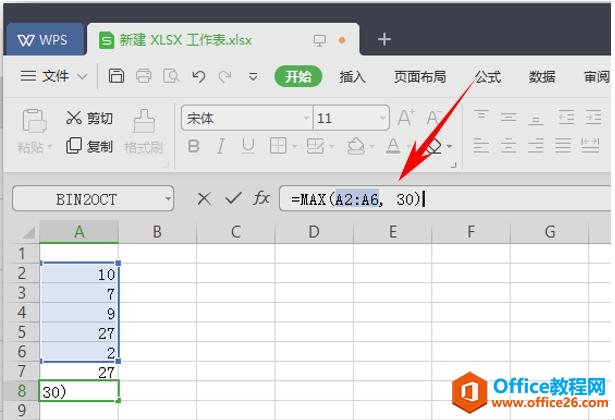Expand the 粘贴 dropdown arrow
Viewport: 615px width, 420px height.
(50, 147)
